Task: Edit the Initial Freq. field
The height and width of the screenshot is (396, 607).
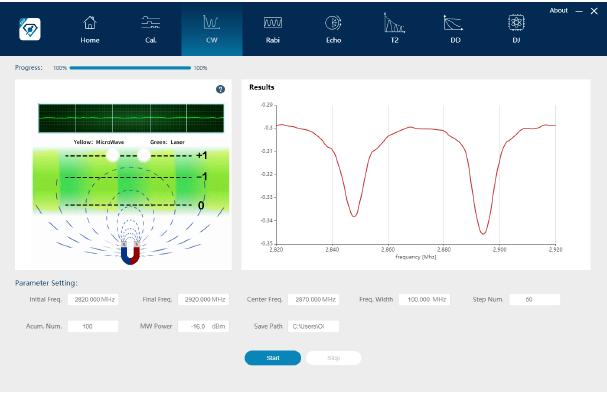Action: click(93, 299)
